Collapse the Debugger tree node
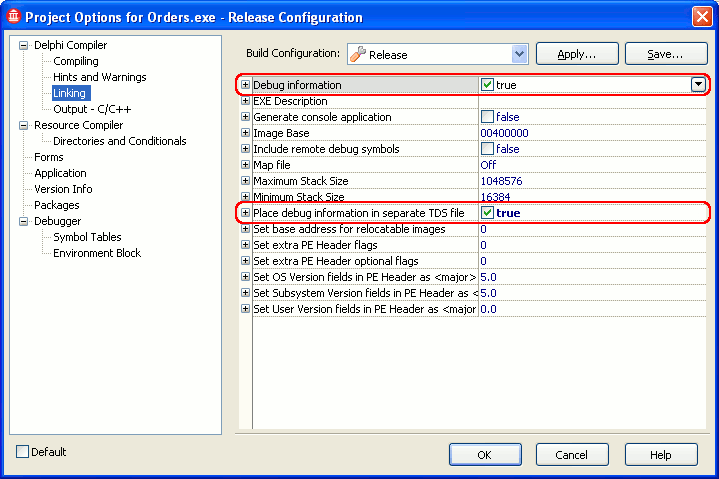Screen dimensions: 719x479 (x=24, y=222)
